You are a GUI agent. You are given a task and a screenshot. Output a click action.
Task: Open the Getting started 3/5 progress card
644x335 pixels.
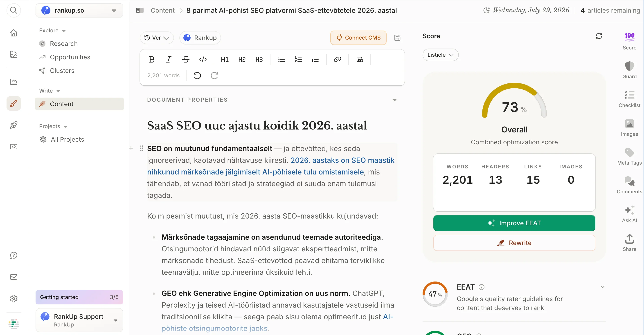point(79,297)
